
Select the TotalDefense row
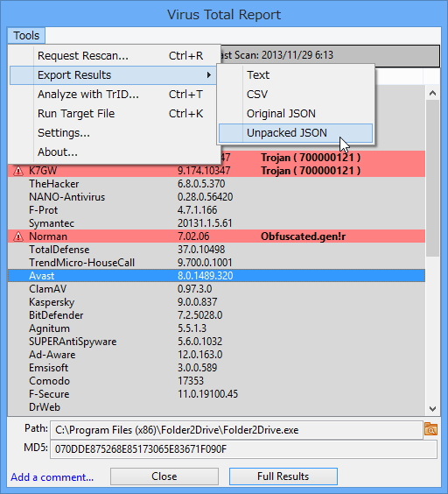216,250
